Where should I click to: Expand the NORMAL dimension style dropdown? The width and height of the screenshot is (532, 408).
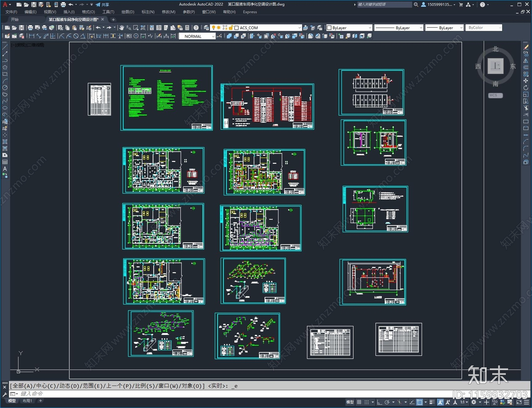[213, 37]
